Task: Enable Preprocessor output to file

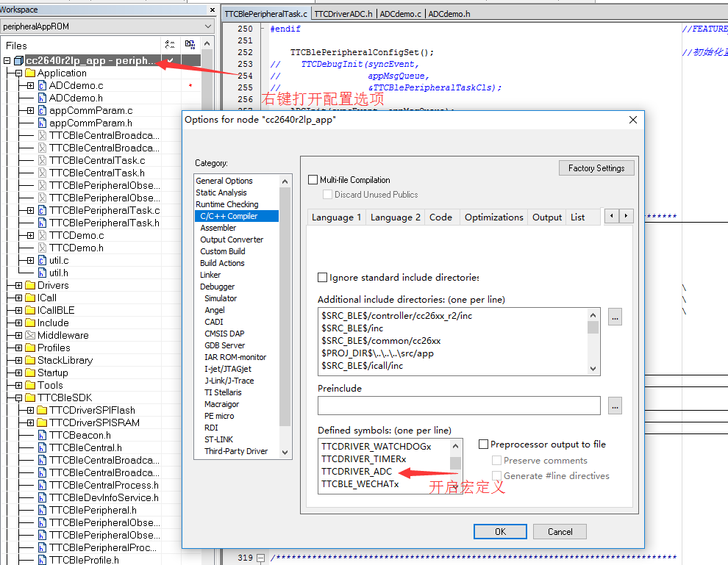Action: tap(483, 445)
